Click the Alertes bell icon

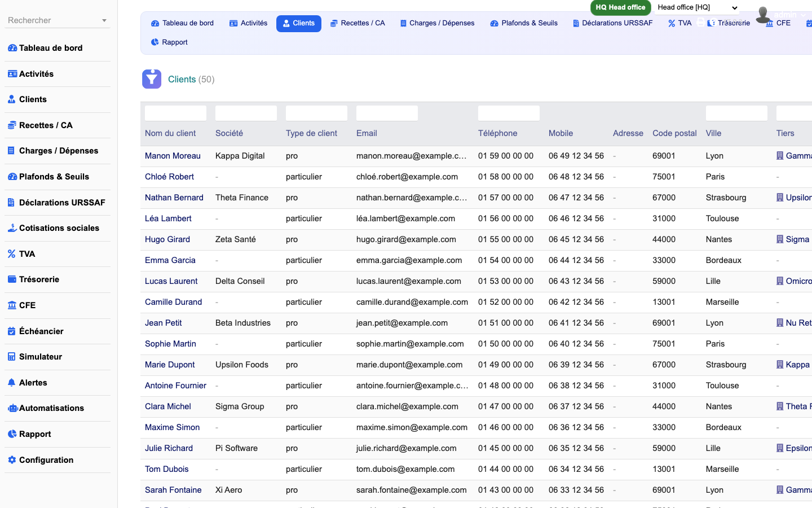pyautogui.click(x=11, y=383)
